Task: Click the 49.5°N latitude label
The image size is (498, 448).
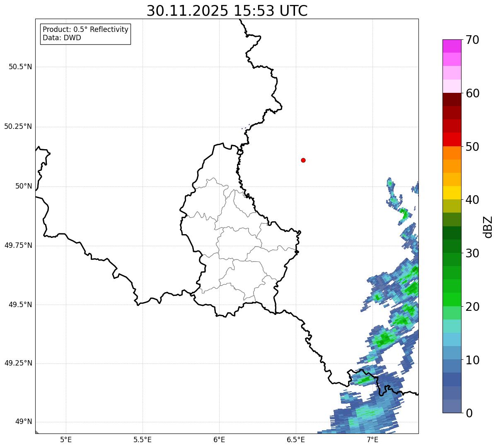Action: [20, 305]
